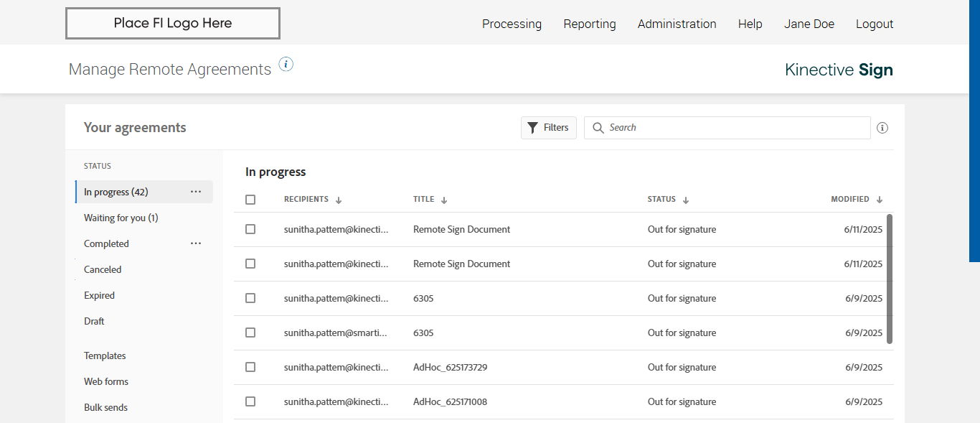The image size is (980, 423).
Task: Open the In progress ellipsis menu
Action: [x=196, y=192]
